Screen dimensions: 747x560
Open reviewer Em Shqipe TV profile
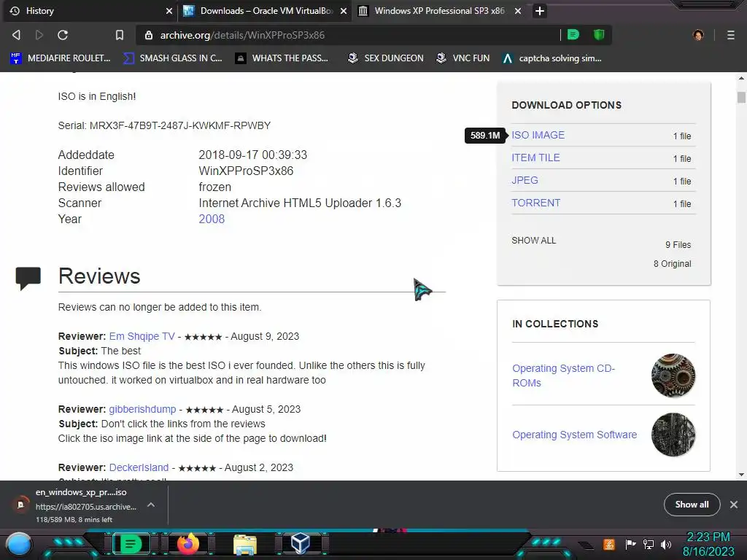point(142,336)
